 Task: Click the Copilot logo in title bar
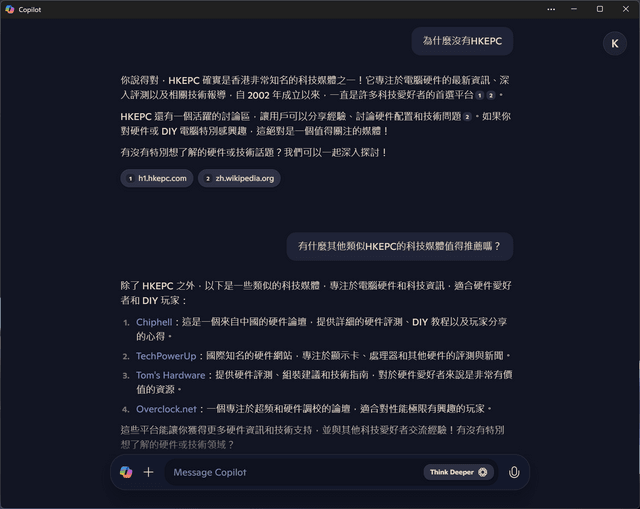coord(10,9)
